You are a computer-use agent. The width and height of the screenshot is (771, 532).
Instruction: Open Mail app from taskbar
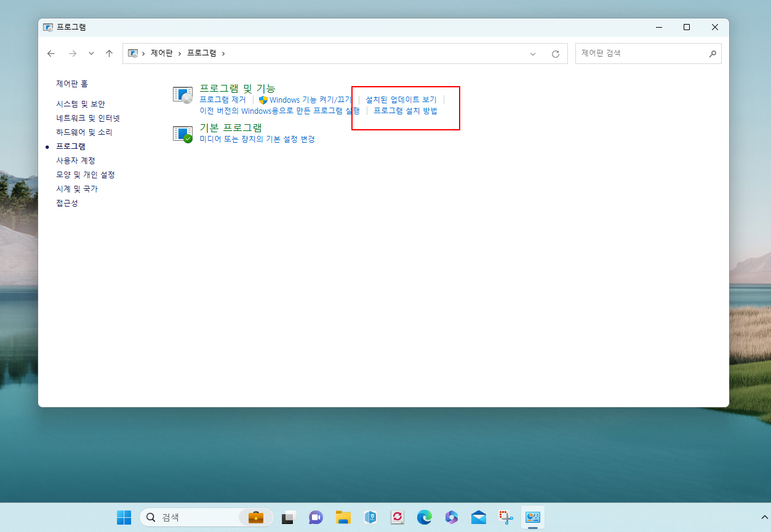pos(479,517)
